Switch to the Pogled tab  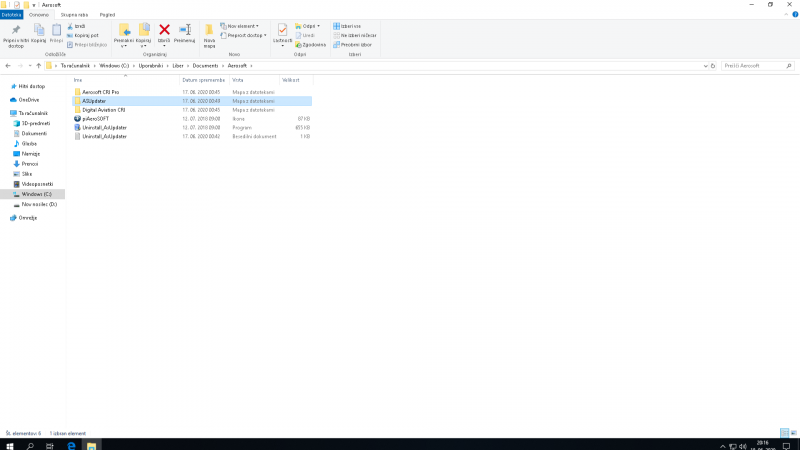click(x=107, y=15)
